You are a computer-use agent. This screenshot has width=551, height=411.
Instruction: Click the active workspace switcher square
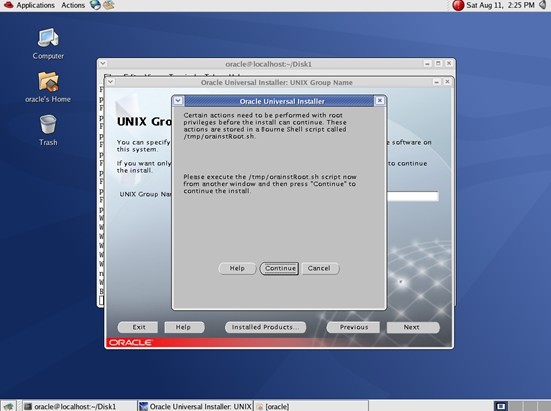[x=501, y=406]
